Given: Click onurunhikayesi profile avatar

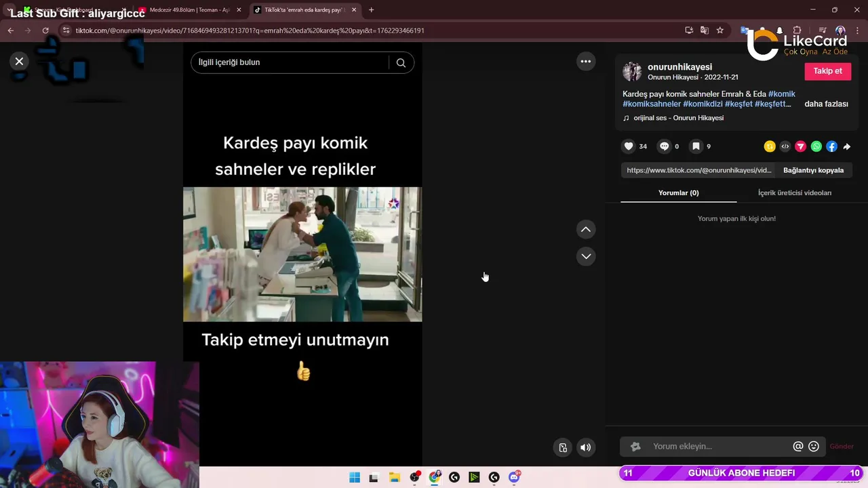Looking at the screenshot, I should point(632,71).
